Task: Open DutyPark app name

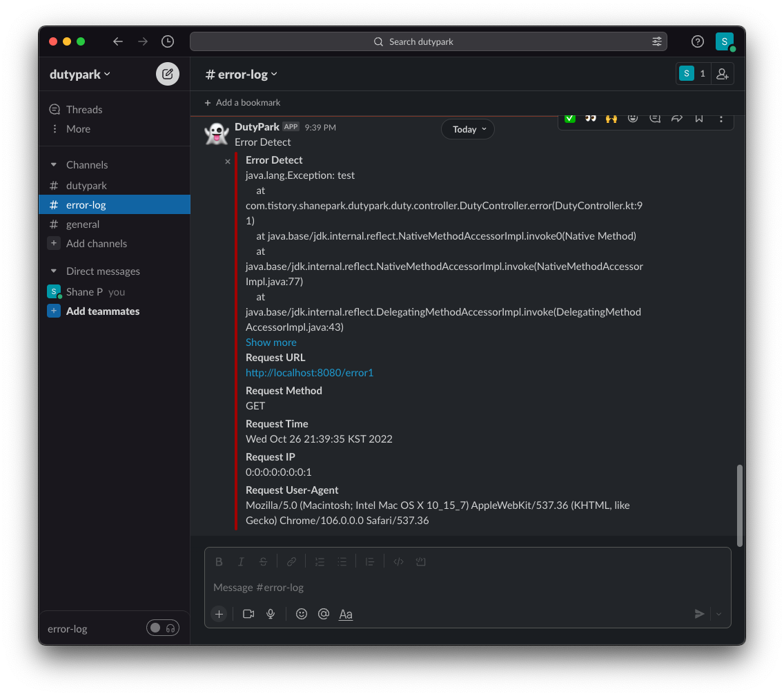Action: coord(257,127)
